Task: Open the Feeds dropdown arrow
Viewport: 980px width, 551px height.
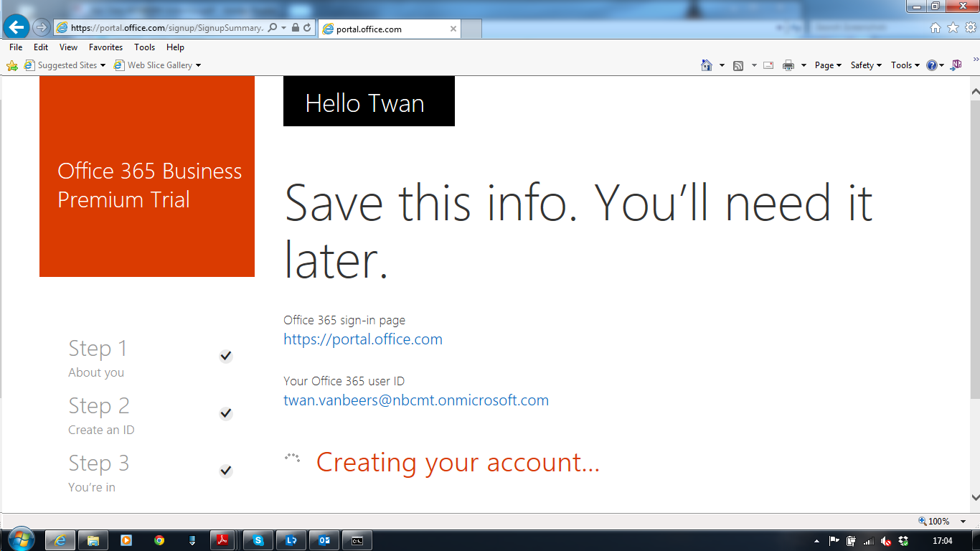Action: 754,65
